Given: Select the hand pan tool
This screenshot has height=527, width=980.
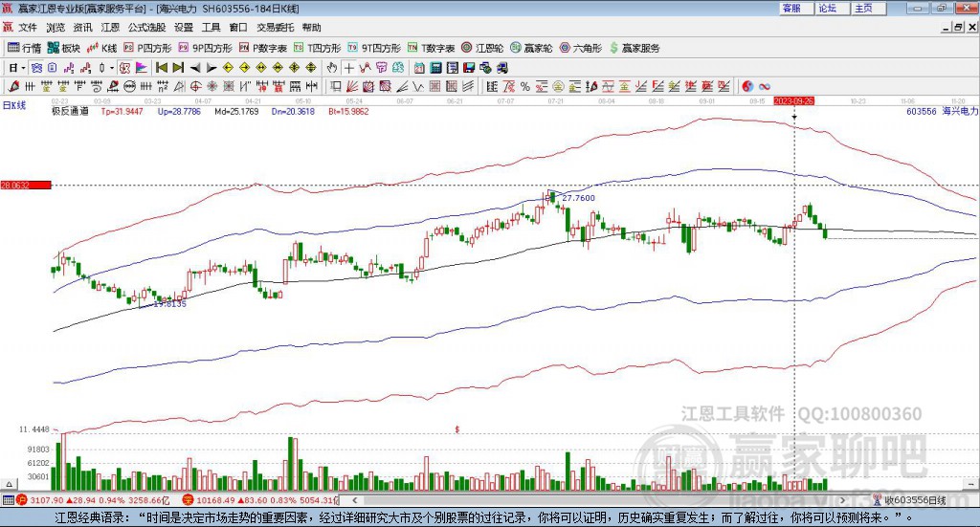Looking at the screenshot, I should (332, 68).
